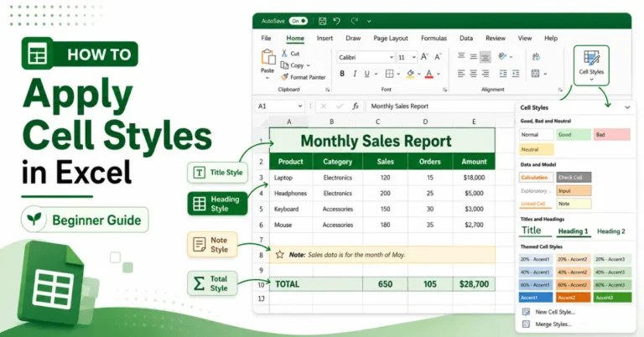
Task: Toggle the highlighted Bottom Align button
Action: pyautogui.click(x=486, y=57)
